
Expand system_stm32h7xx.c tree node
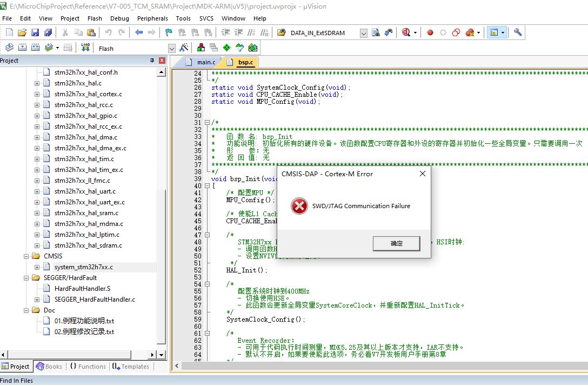click(x=37, y=268)
